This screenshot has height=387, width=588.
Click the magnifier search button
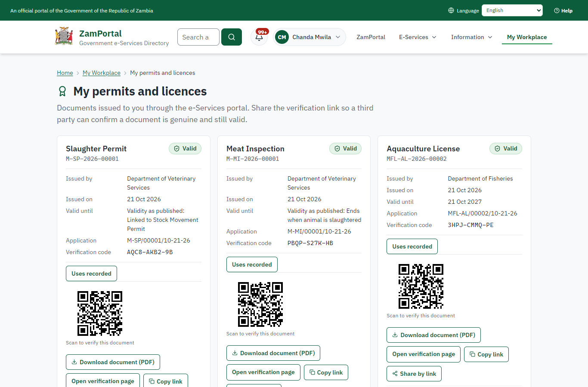coord(232,37)
